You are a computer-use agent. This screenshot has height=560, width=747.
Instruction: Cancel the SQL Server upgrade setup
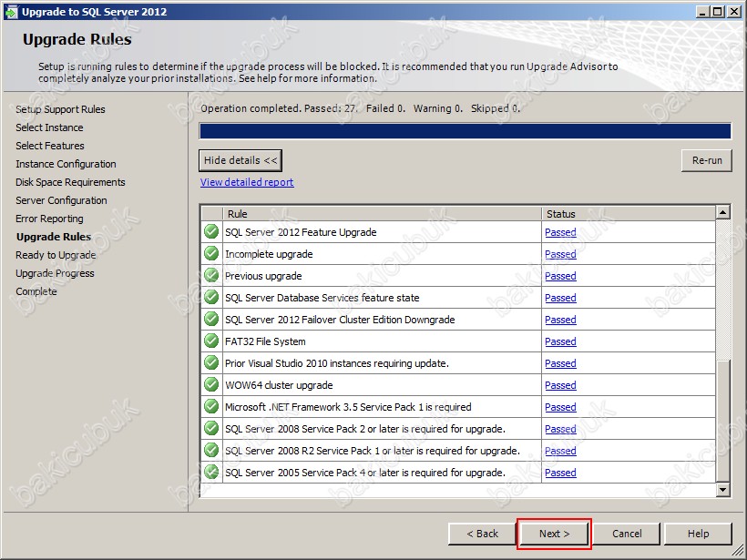point(627,534)
